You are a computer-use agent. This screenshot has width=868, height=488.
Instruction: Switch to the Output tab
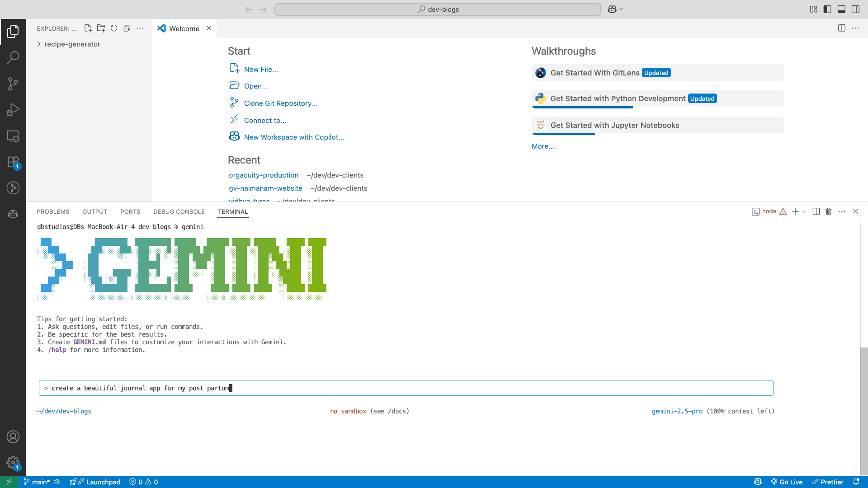tap(94, 211)
